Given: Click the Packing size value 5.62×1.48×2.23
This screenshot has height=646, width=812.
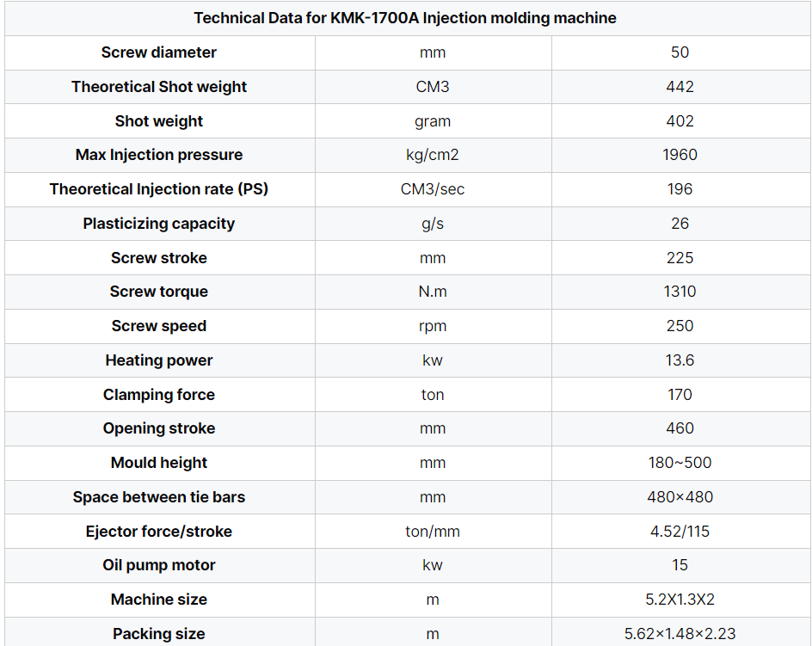Looking at the screenshot, I should point(680,634).
